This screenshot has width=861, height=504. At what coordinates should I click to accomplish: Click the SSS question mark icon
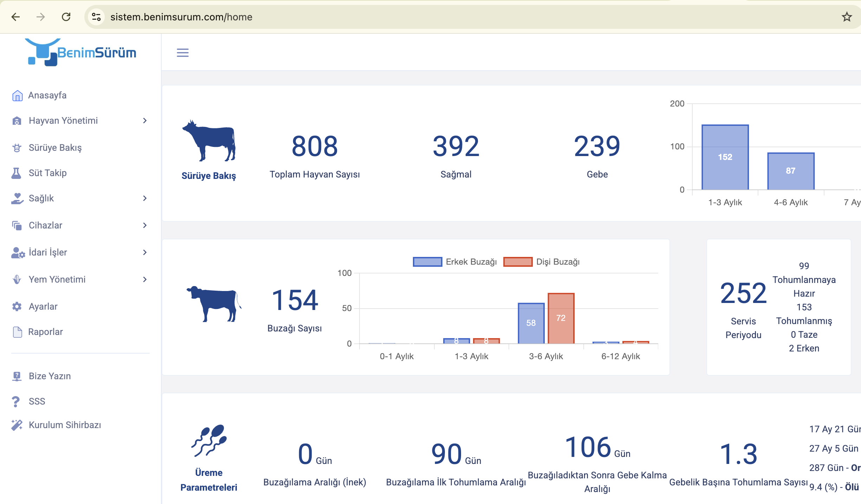[16, 401]
